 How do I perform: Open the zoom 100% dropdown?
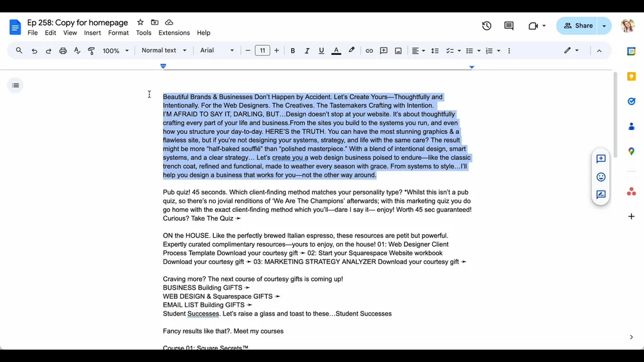[x=115, y=50]
